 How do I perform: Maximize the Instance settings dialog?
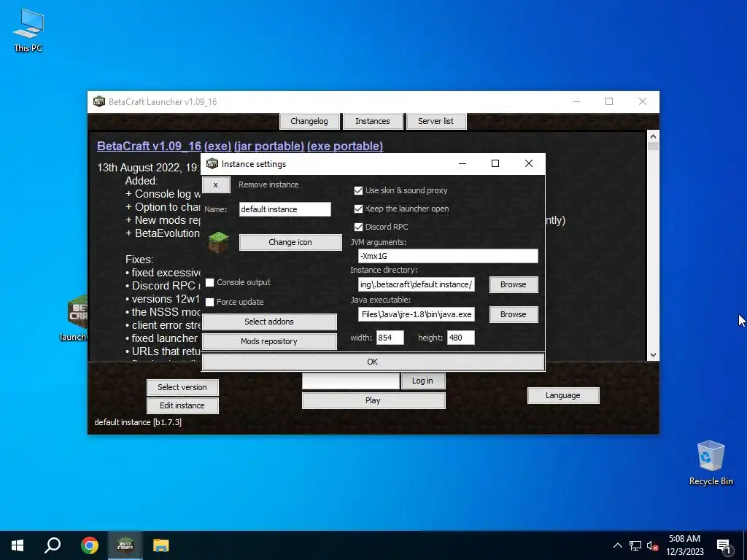coord(495,163)
